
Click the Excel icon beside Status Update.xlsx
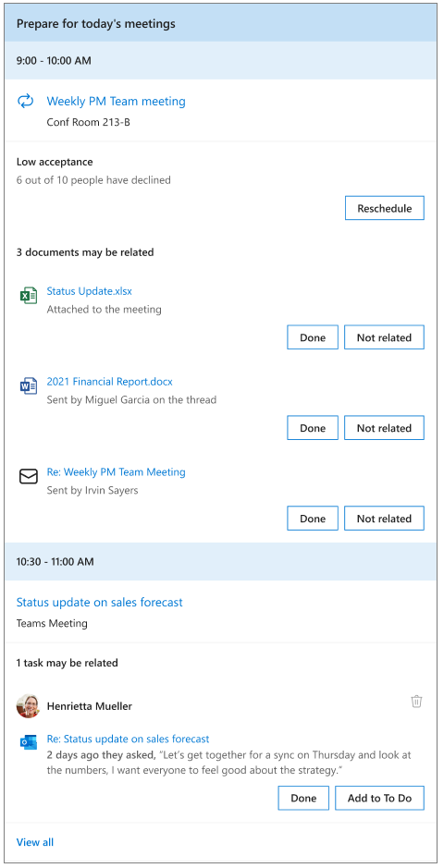[29, 296]
